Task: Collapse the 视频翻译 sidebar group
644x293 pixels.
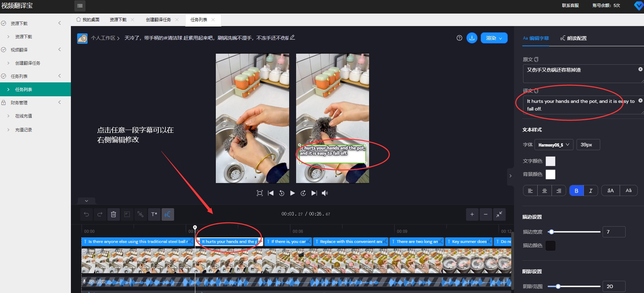Action: [x=59, y=50]
